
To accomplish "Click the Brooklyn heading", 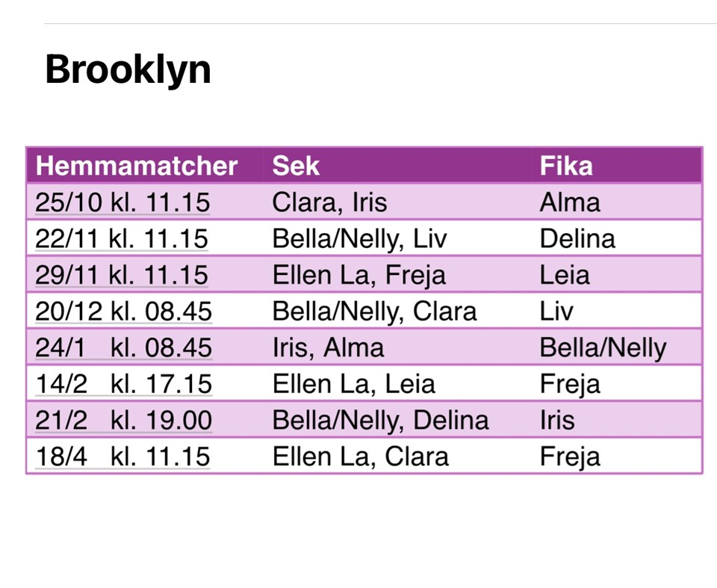I will [128, 70].
